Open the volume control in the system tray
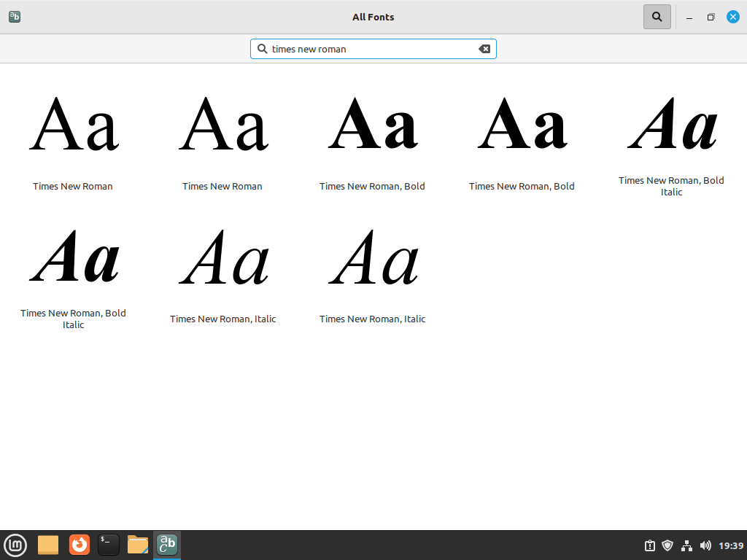 705,545
